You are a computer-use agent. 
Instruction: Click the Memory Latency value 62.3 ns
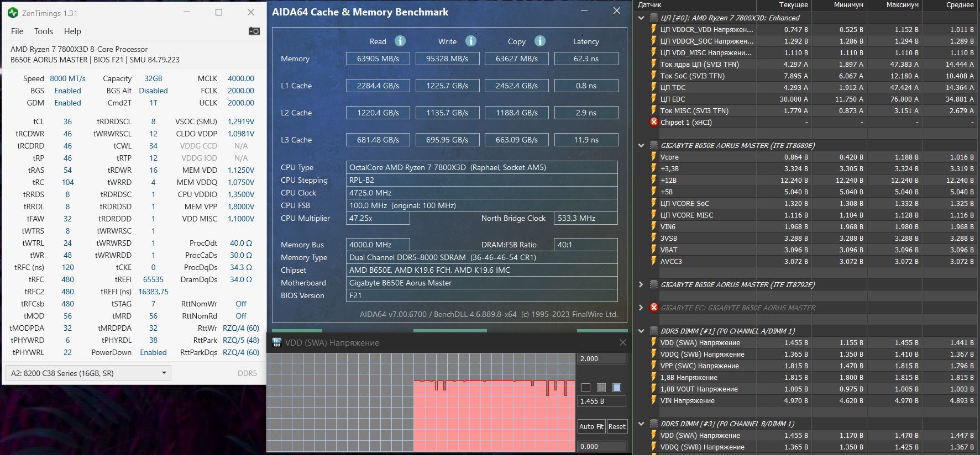pos(586,59)
